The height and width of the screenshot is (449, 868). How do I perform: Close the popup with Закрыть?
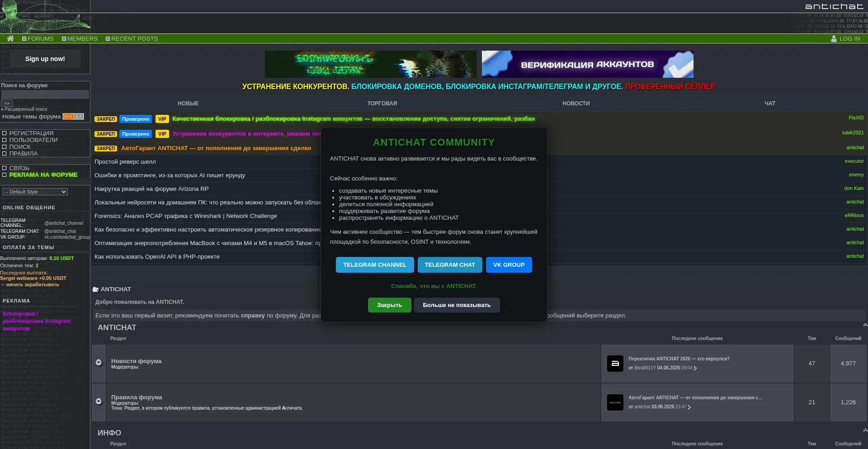pos(390,305)
